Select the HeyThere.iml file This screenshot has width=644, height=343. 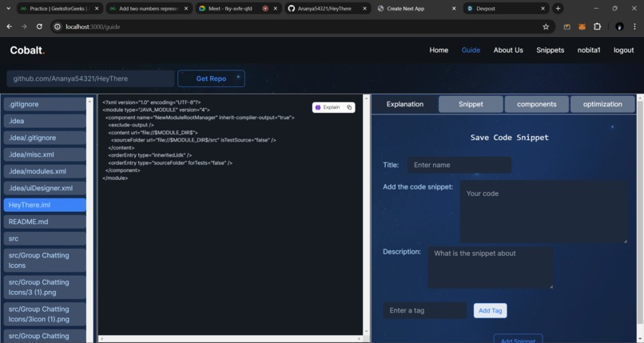click(x=45, y=205)
